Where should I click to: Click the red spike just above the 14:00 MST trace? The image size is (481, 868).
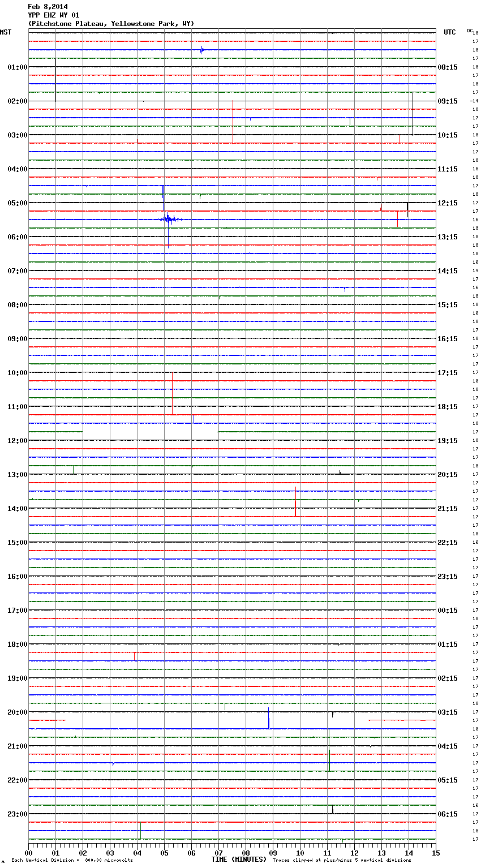point(295,501)
